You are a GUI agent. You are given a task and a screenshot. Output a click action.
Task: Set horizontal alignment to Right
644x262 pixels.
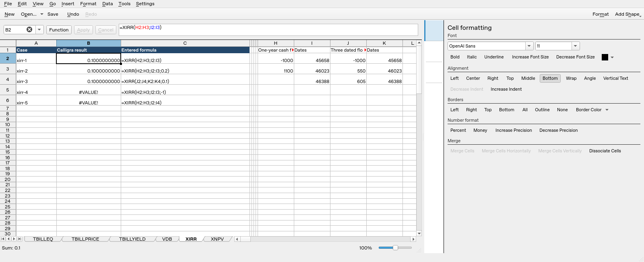(493, 78)
